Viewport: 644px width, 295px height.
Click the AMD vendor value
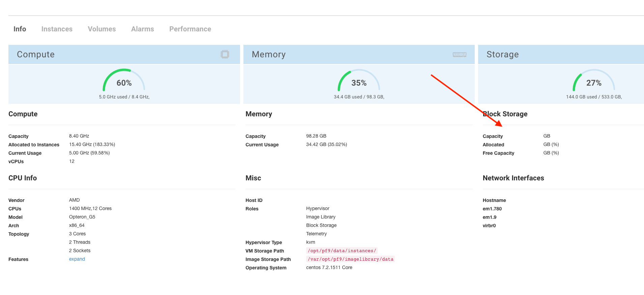pos(75,200)
